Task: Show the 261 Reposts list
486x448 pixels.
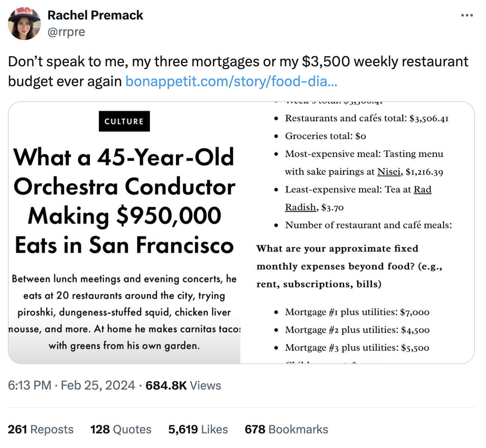Action: tap(40, 429)
